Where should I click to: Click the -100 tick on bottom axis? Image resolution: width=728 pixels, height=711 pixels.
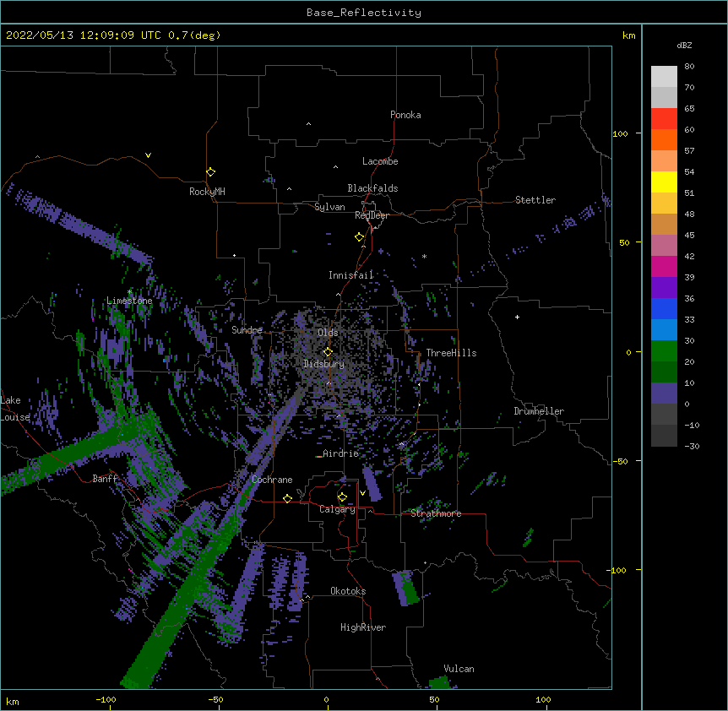pos(106,699)
